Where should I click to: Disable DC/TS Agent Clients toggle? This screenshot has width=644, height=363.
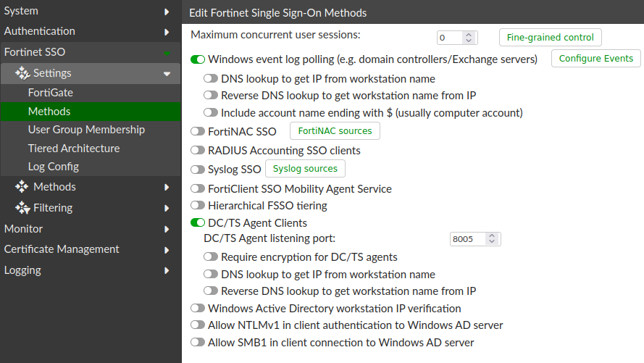197,223
